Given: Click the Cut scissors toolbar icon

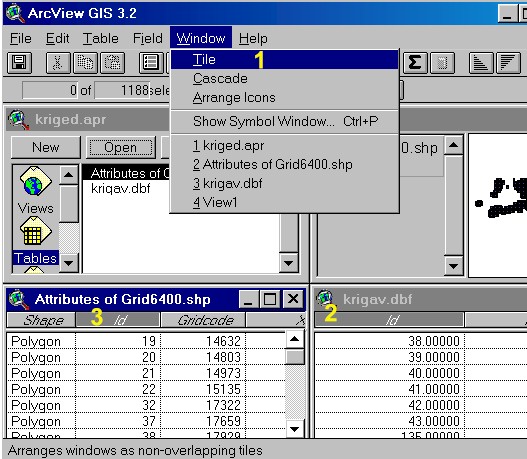Looking at the screenshot, I should click(58, 63).
